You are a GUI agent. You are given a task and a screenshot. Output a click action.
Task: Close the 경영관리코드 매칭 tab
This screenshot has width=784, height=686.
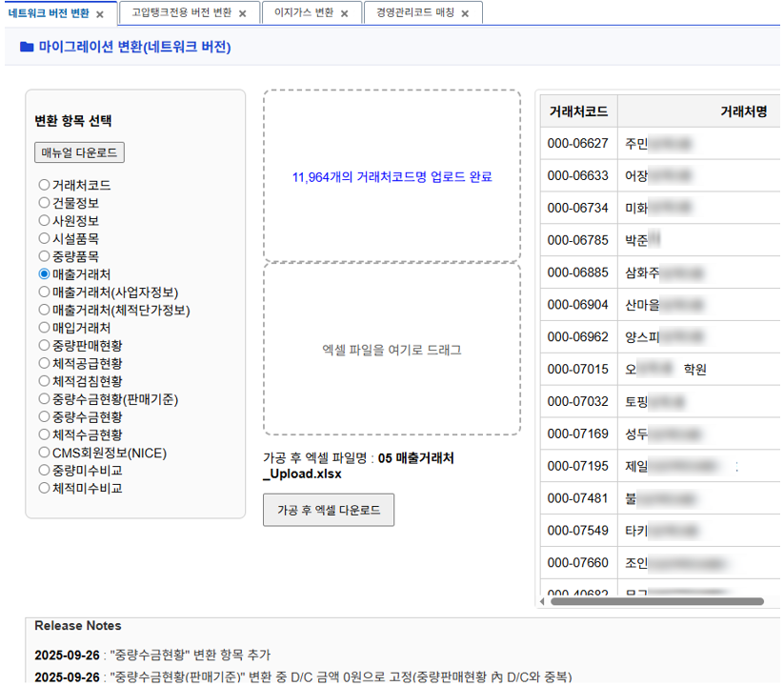click(x=465, y=13)
